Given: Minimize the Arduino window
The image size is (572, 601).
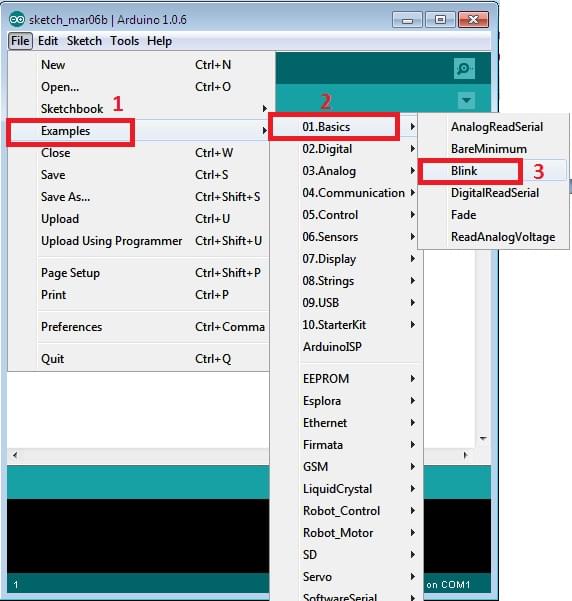Looking at the screenshot, I should tap(407, 20).
